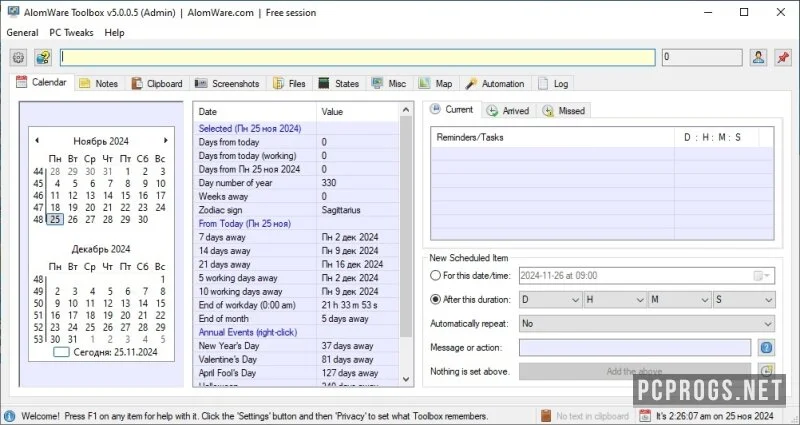Select the 'For this date/time' radio button

coord(435,276)
